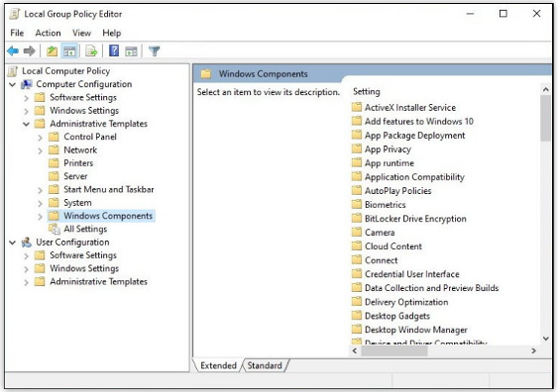
Task: Click the blue Help toolbar icon
Action: [x=114, y=50]
